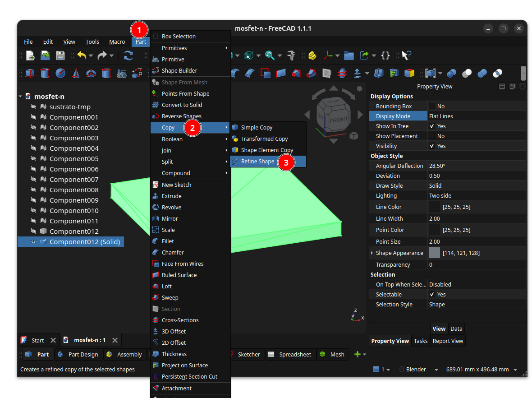This screenshot has width=532, height=398.
Task: Click the Boolean Cut toolbar icon
Action: (467, 73)
